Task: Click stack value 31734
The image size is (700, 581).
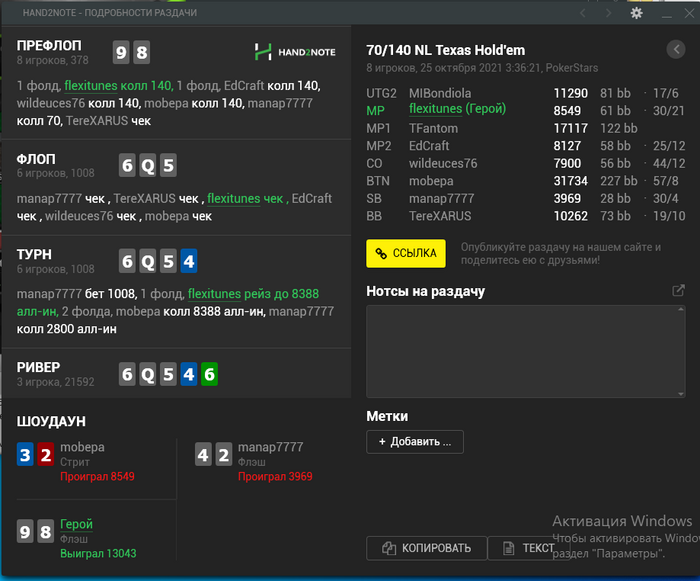Action: (x=571, y=181)
